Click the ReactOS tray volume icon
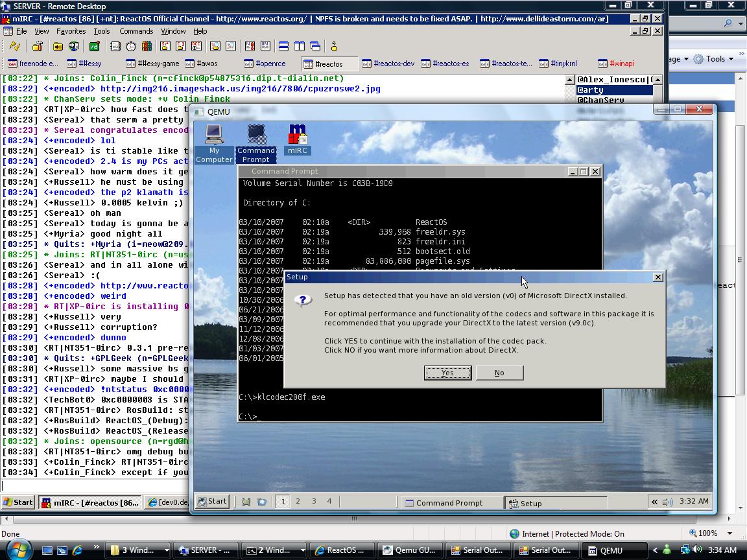Viewport: 747px width, 560px height. pyautogui.click(x=667, y=502)
